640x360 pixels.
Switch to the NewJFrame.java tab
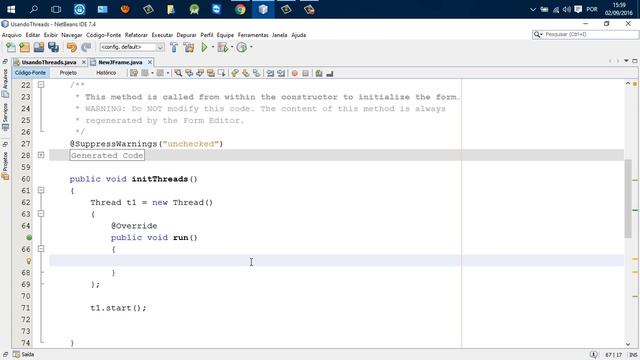click(120, 62)
